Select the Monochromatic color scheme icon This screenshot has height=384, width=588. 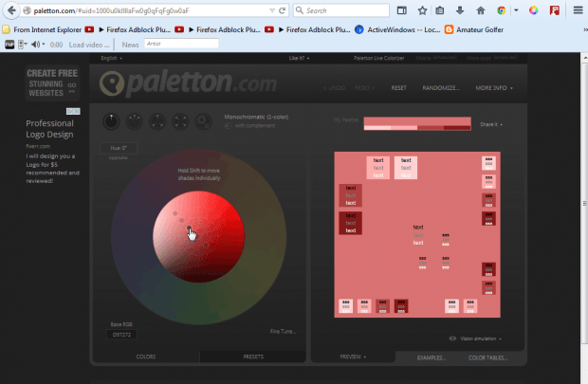[111, 121]
